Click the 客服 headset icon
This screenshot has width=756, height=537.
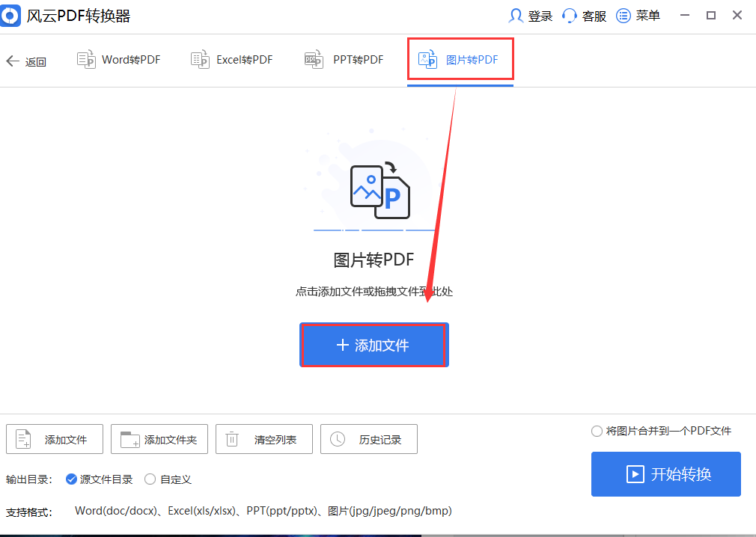(x=567, y=15)
